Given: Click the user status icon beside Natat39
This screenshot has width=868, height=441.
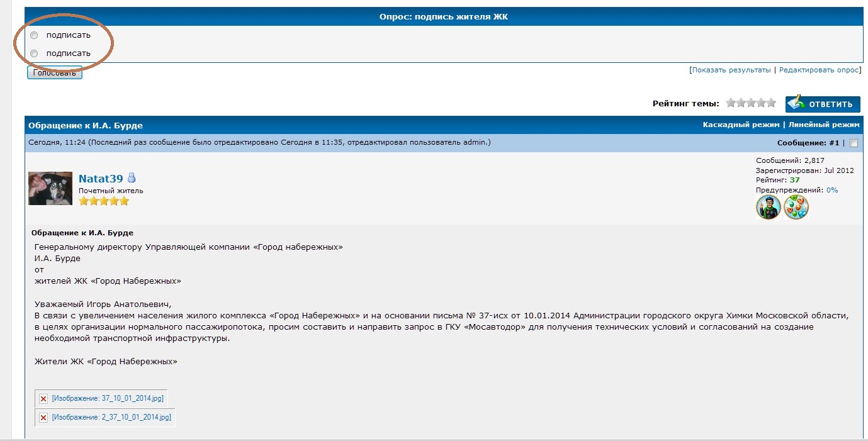Looking at the screenshot, I should tap(132, 178).
